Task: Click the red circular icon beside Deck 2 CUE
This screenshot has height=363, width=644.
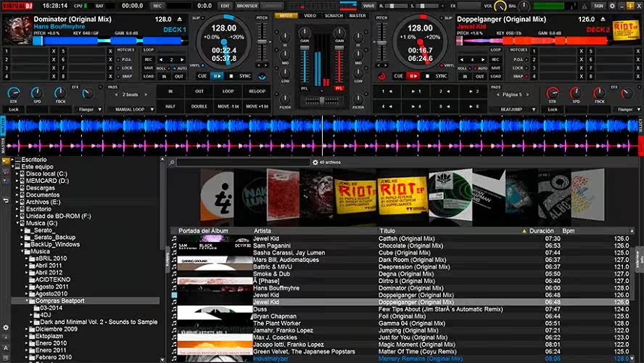Action: point(381,76)
